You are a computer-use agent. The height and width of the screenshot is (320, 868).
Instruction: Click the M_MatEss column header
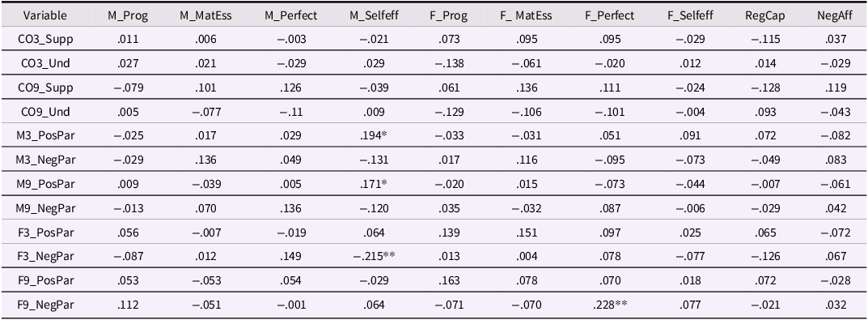205,15
